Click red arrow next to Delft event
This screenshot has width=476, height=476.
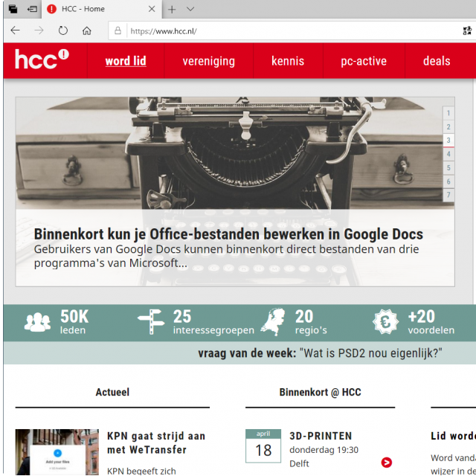pos(387,463)
